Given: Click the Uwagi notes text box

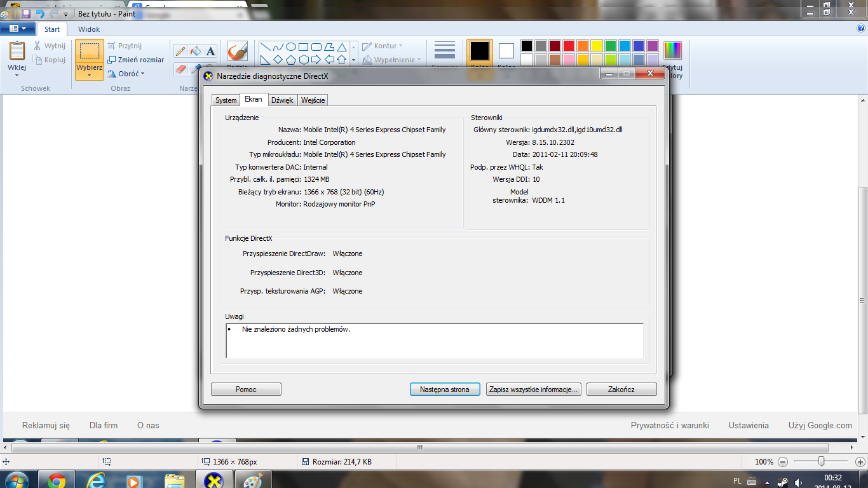Looking at the screenshot, I should (435, 341).
